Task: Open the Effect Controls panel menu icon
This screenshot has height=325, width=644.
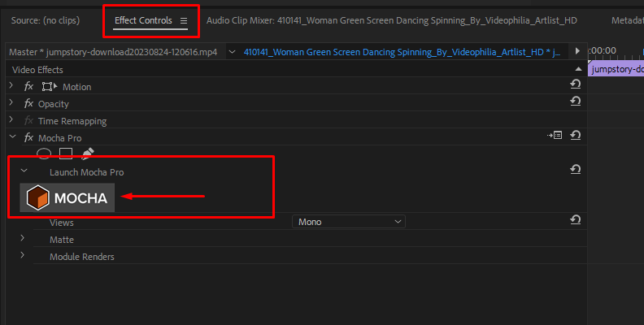Action: click(x=184, y=20)
